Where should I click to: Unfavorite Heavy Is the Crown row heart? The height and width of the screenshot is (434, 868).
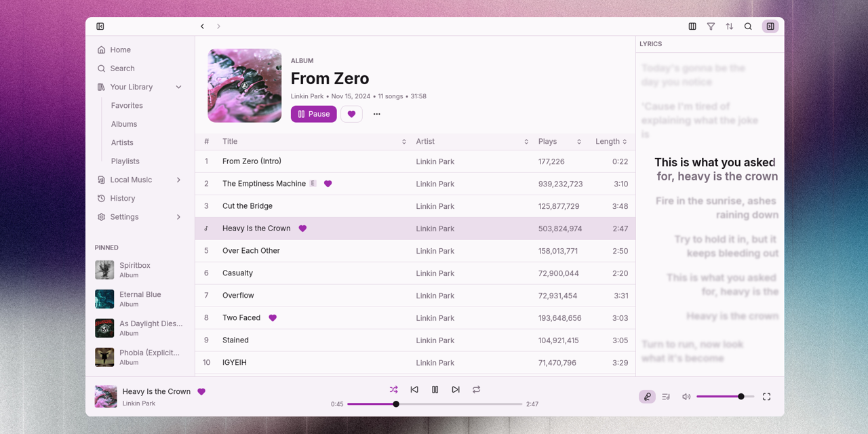[x=302, y=229]
